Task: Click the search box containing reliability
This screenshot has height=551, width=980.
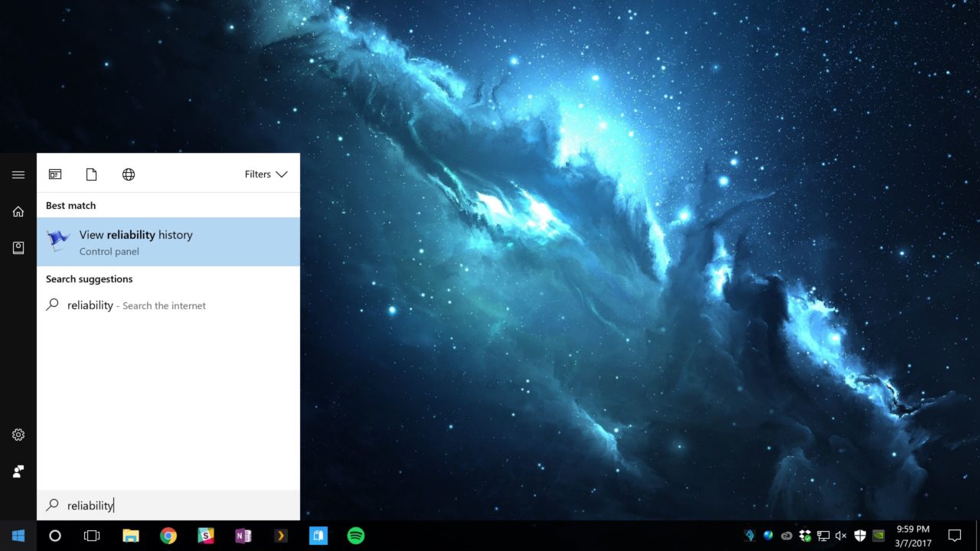Action: click(x=168, y=505)
